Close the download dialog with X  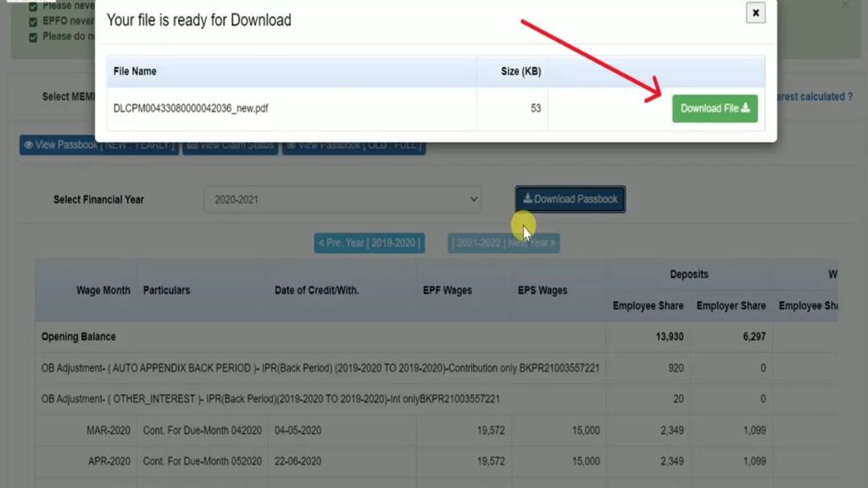coord(755,13)
